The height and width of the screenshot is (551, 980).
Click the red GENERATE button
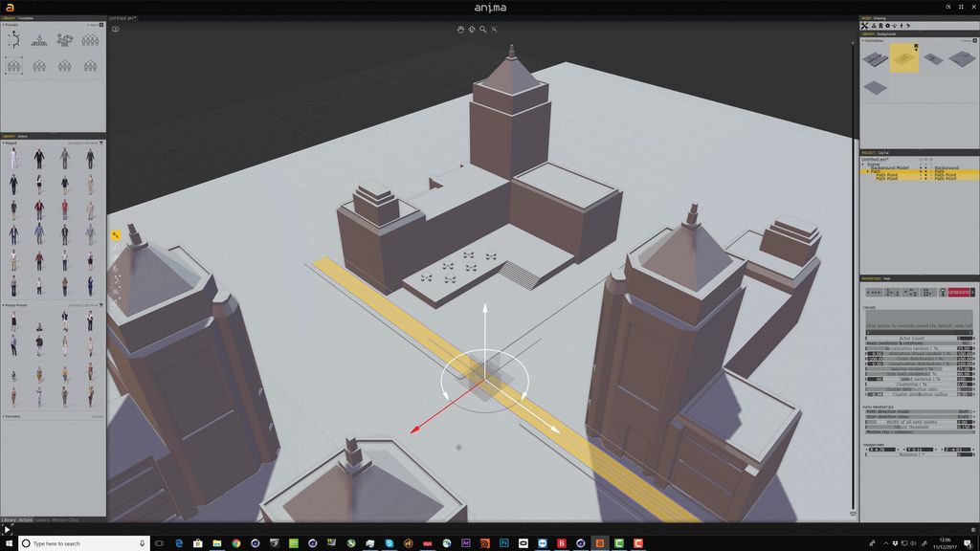tap(957, 291)
